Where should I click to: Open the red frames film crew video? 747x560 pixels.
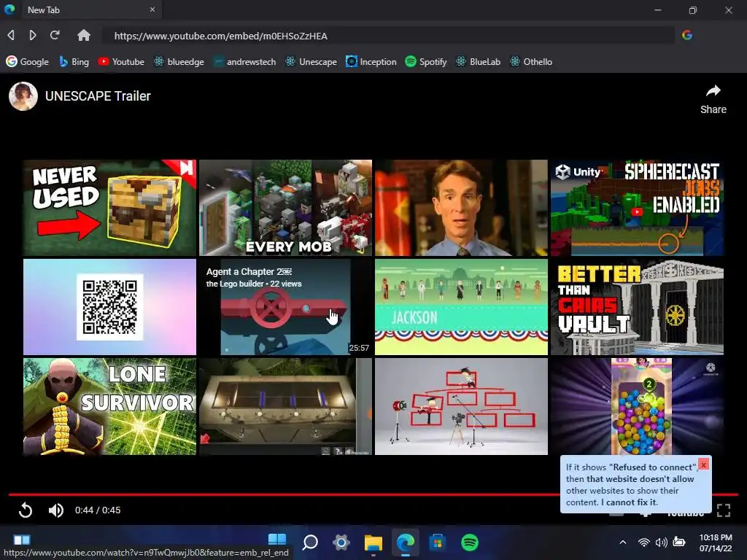[461, 406]
